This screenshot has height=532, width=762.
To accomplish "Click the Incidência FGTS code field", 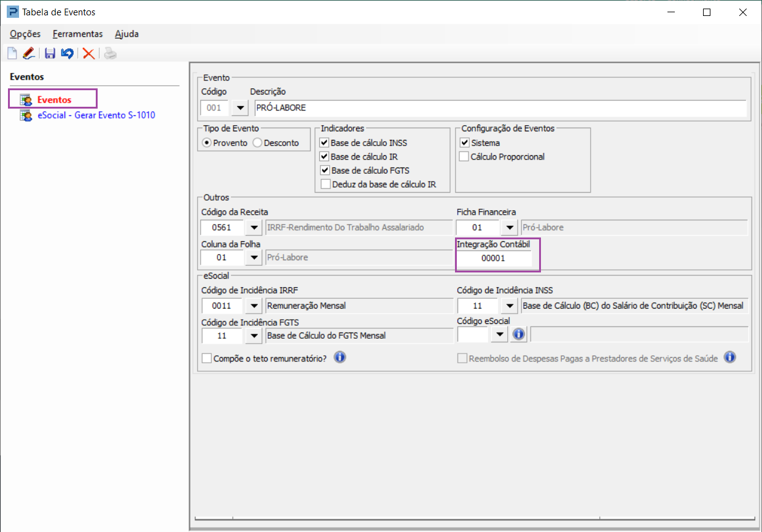I will [x=223, y=336].
